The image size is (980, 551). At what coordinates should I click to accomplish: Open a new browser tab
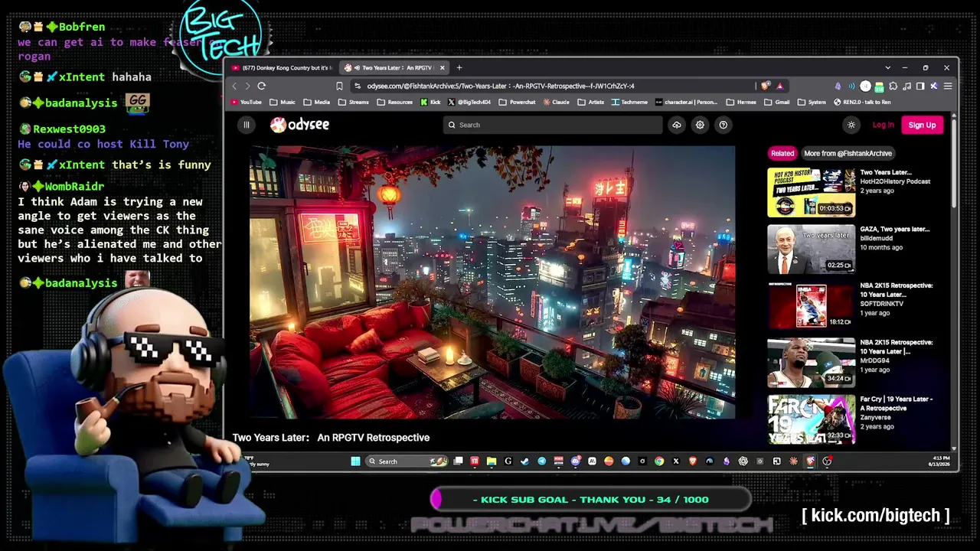click(459, 67)
